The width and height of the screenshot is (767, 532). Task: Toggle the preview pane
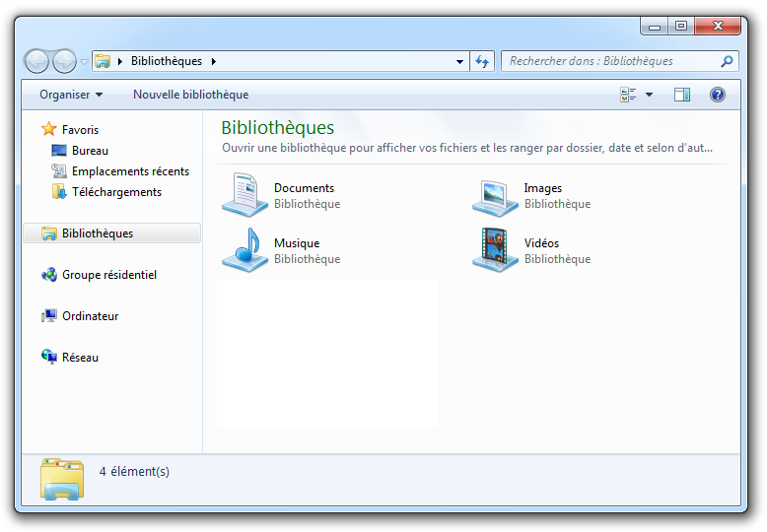click(682, 95)
